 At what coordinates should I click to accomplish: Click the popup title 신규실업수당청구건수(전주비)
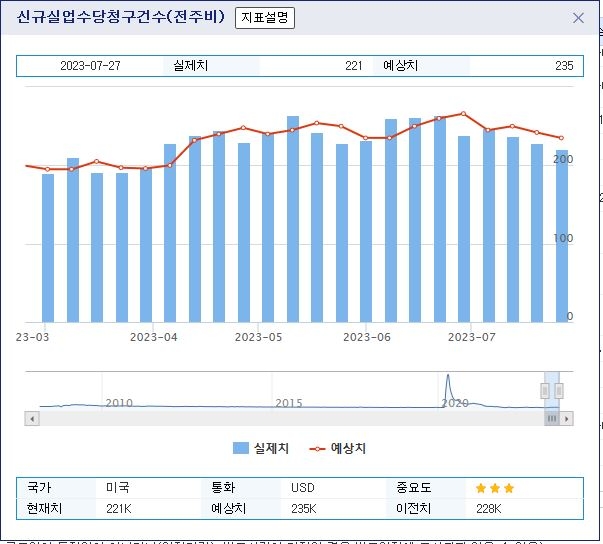121,17
